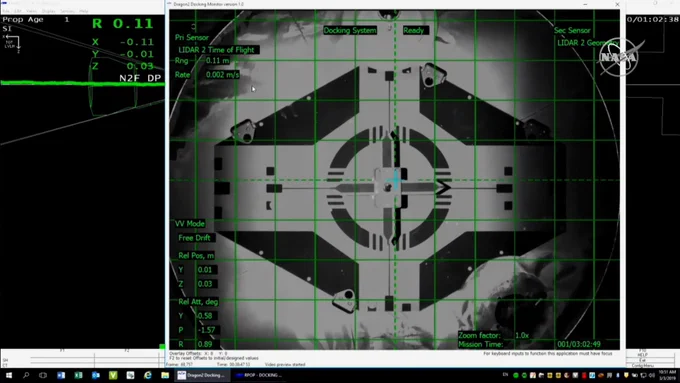This screenshot has height=383, width=680.
Task: Open the green V app on taskbar
Action: (113, 375)
